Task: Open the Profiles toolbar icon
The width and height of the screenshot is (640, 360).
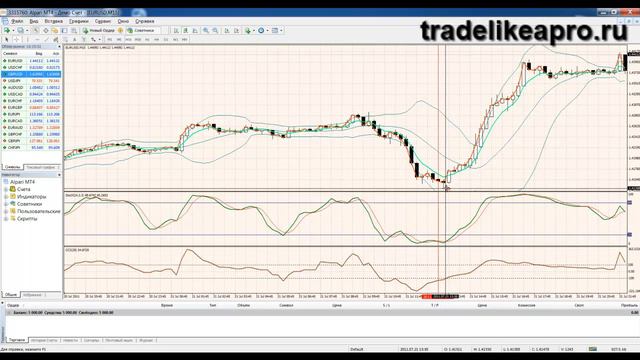Action: 20,30
